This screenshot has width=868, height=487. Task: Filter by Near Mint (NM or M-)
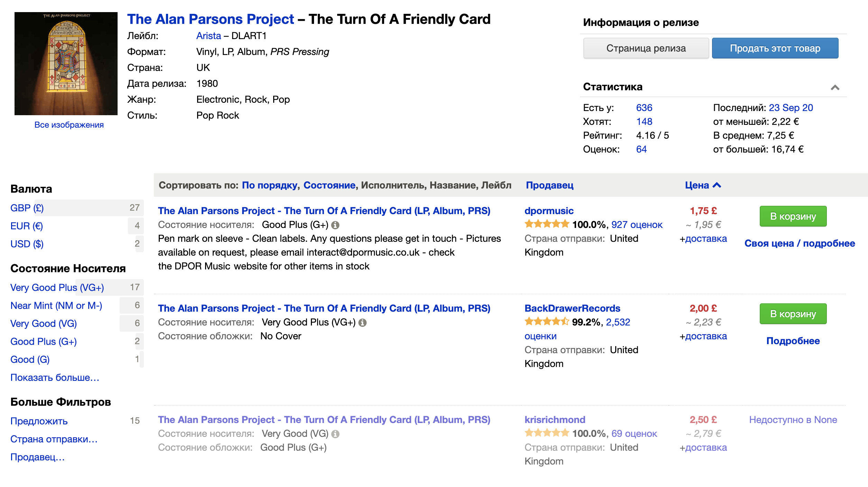[x=56, y=305]
